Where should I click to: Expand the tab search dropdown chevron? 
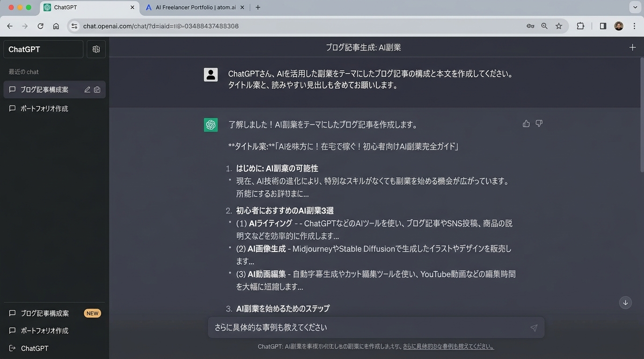[635, 7]
